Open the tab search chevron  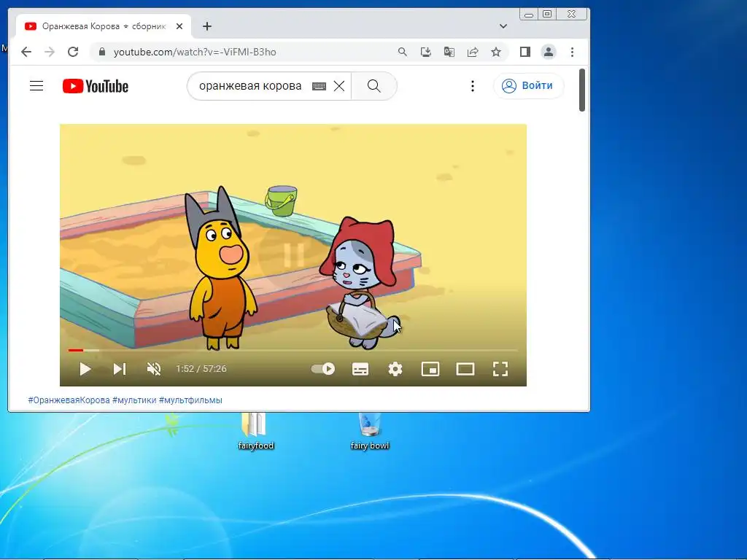pyautogui.click(x=503, y=26)
